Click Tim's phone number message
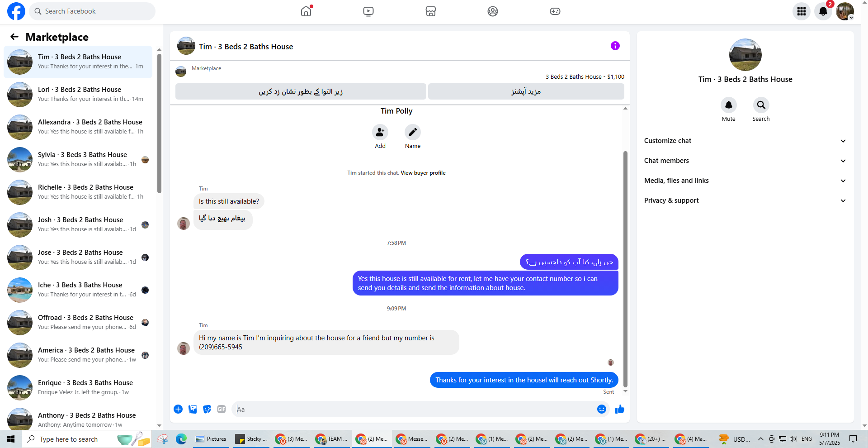The width and height of the screenshot is (868, 448). (x=326, y=343)
